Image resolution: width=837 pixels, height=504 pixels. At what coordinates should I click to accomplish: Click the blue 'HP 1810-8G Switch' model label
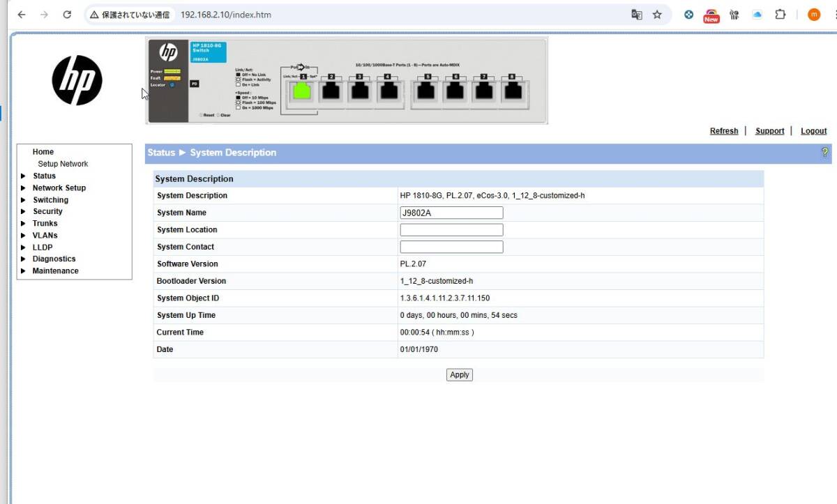coord(209,52)
